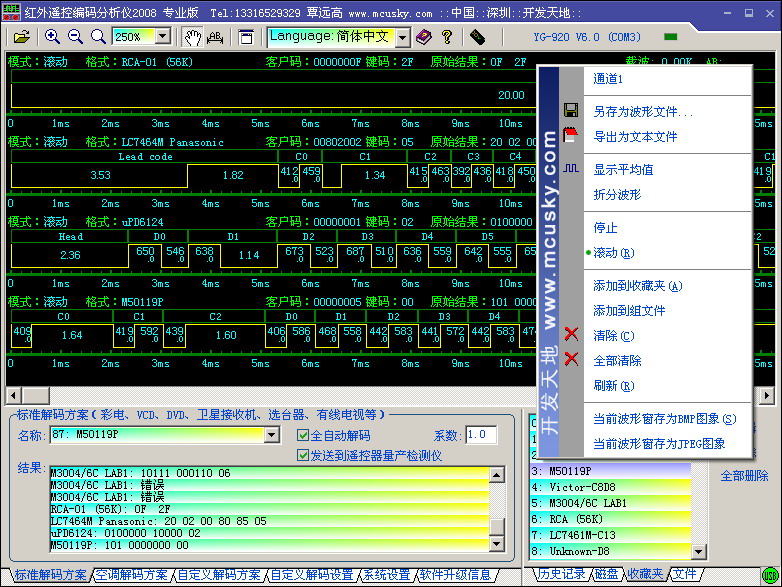Click the zoom in magnifier icon
The image size is (782, 587).
53,37
